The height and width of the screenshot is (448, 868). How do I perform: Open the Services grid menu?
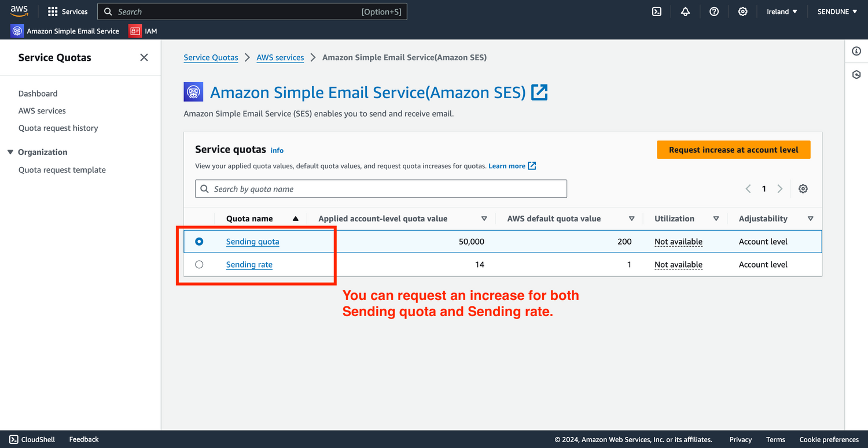[x=68, y=12]
